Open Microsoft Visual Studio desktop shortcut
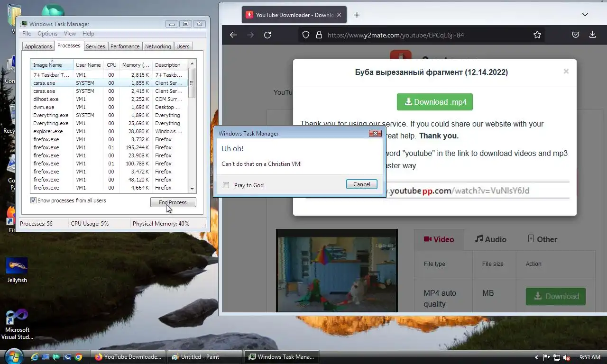 (17, 325)
